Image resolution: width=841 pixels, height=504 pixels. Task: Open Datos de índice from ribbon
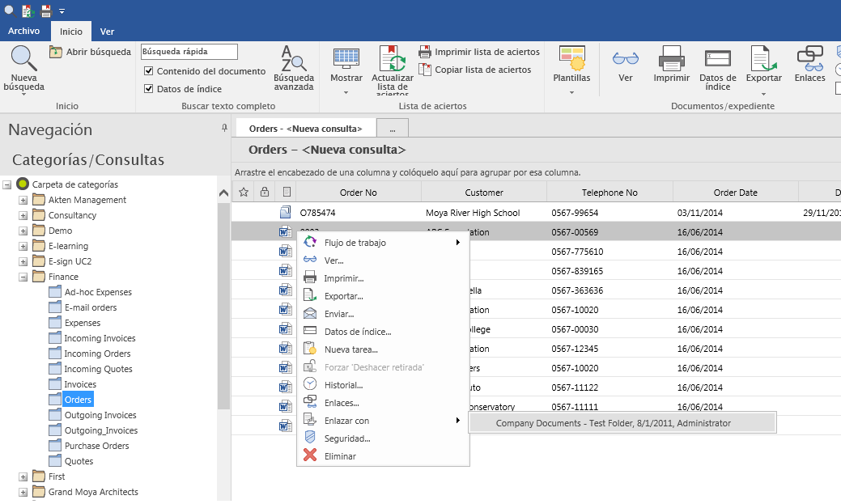coord(718,69)
